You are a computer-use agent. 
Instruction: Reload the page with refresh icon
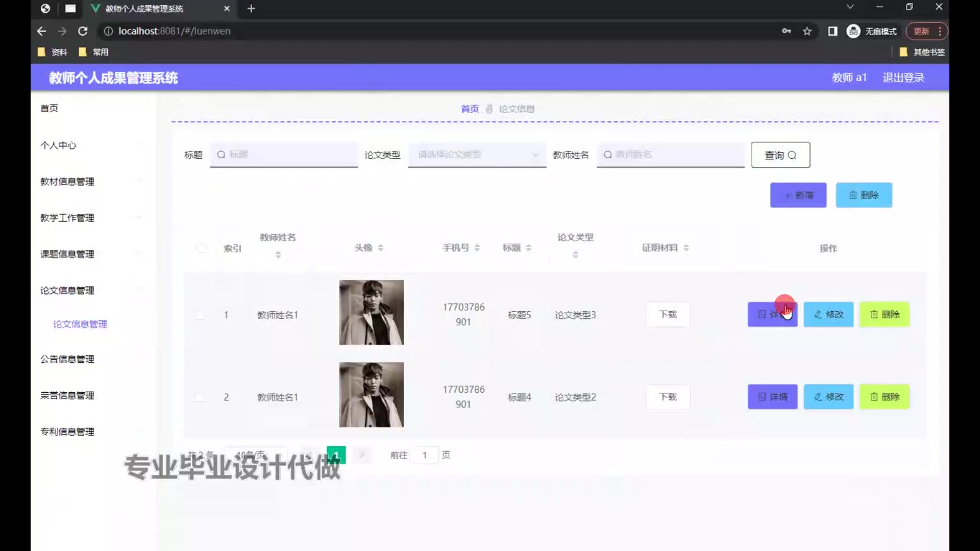(x=83, y=31)
